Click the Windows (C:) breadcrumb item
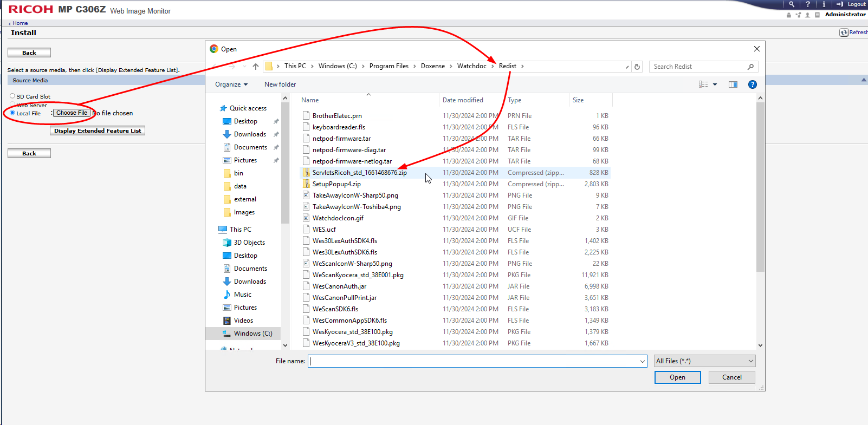Viewport: 868px width, 425px height. point(338,66)
